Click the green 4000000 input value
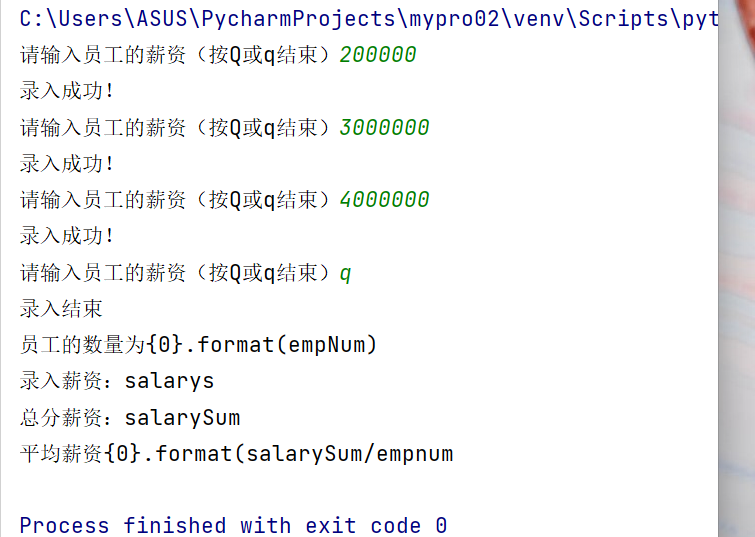Screen dimensions: 755x537 click(x=384, y=200)
